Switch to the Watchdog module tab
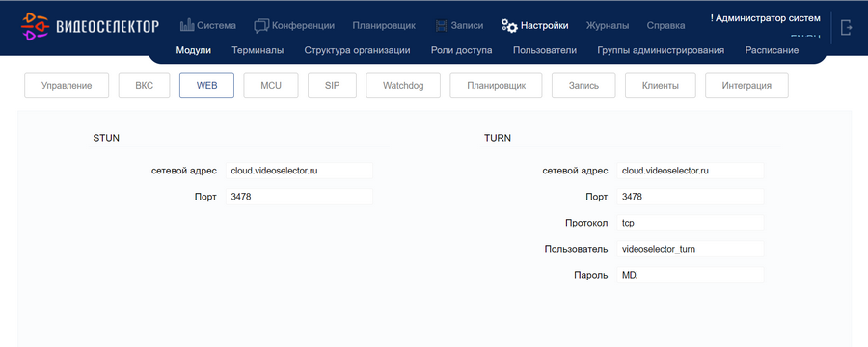Image resolution: width=868 pixels, height=347 pixels. [x=403, y=86]
